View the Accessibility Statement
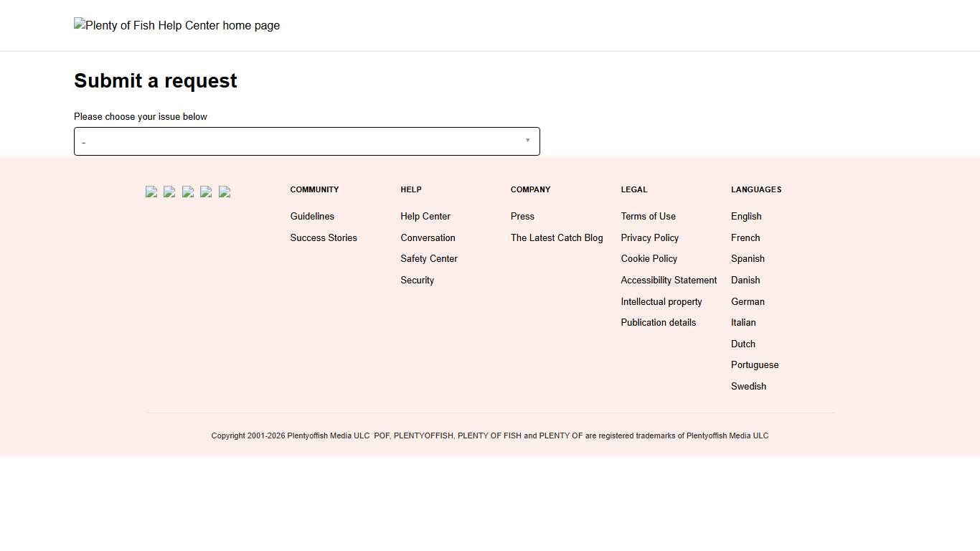Image resolution: width=980 pixels, height=551 pixels. coord(668,280)
